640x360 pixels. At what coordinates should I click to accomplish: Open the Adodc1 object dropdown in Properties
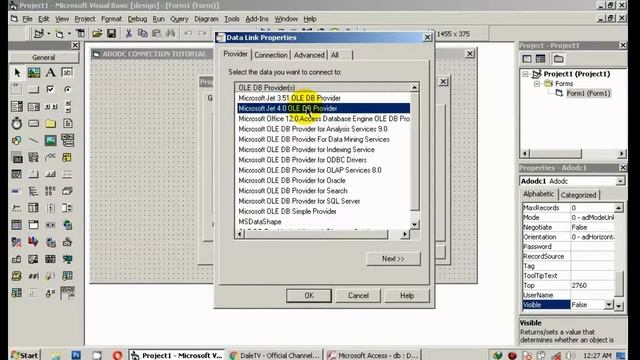click(620, 181)
